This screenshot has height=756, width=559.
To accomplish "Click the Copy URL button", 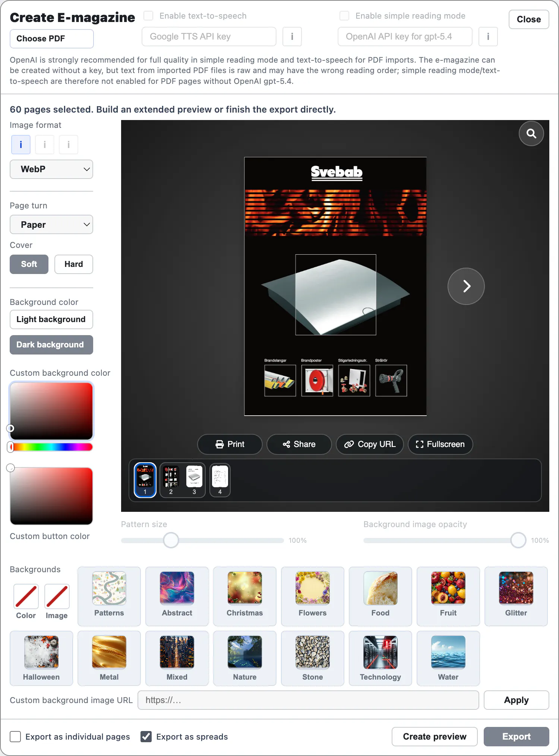I will point(370,444).
